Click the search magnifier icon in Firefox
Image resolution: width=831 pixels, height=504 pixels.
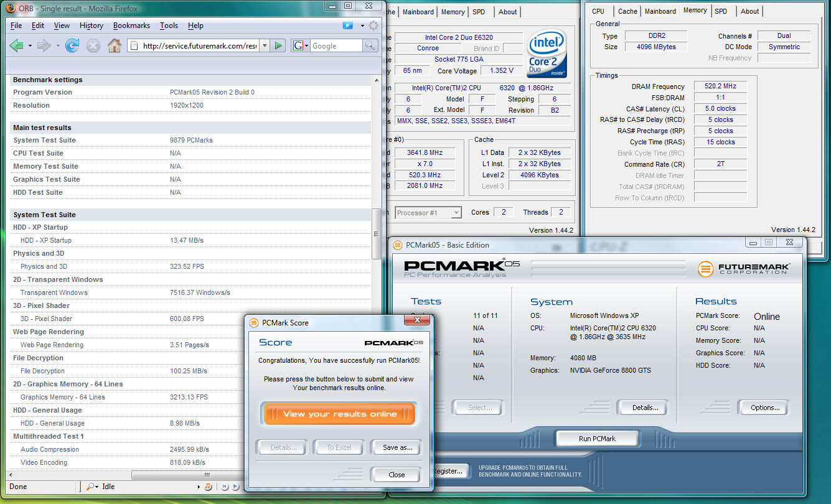point(370,45)
